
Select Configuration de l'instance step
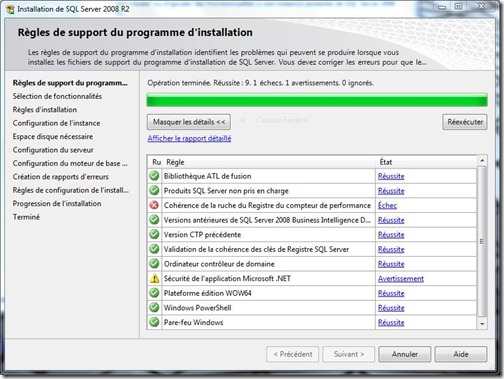(x=56, y=123)
